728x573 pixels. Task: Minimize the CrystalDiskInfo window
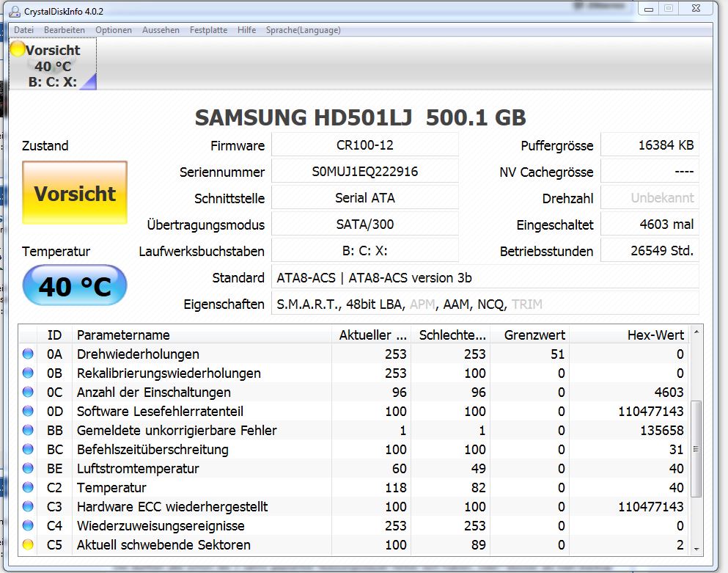pos(649,9)
